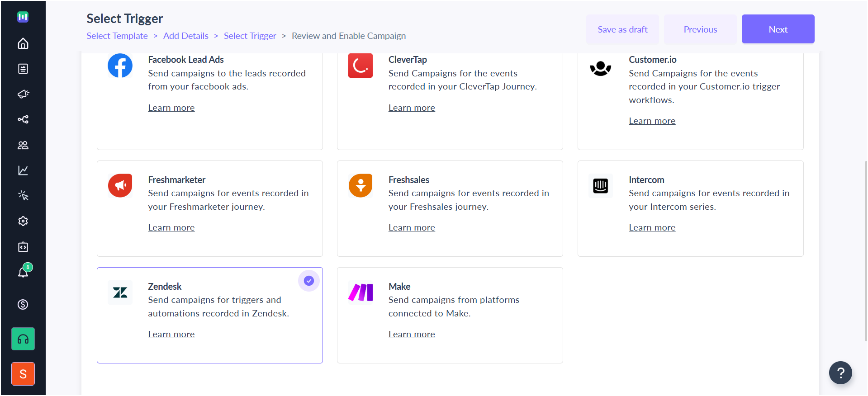Select the Freshsales logo icon
The width and height of the screenshot is (868, 396).
point(360,185)
